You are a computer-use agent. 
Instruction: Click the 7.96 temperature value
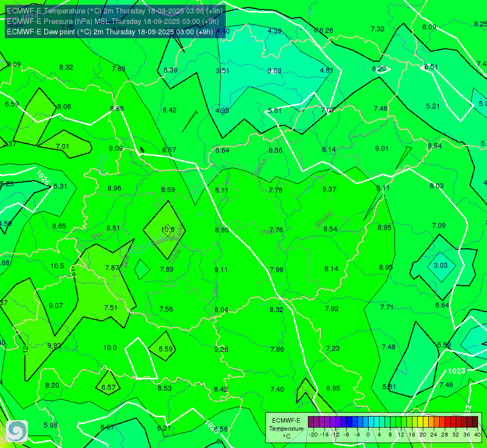[277, 269]
